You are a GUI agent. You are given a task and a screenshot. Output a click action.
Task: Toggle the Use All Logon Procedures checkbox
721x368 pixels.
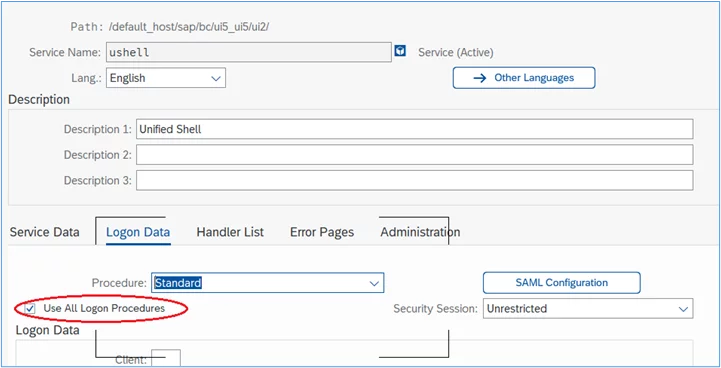coord(30,309)
